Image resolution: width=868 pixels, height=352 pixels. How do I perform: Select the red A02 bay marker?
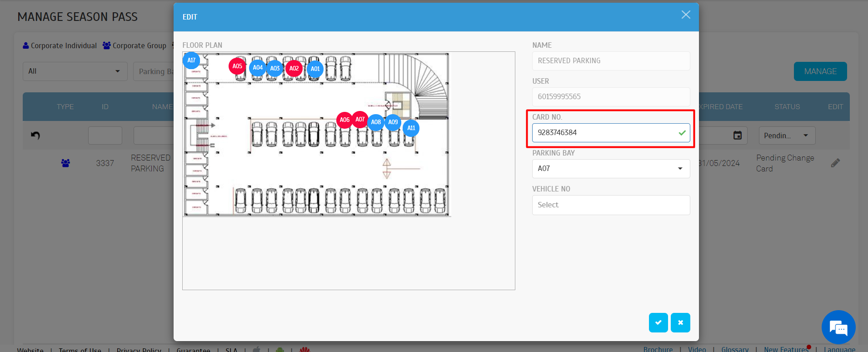point(294,69)
